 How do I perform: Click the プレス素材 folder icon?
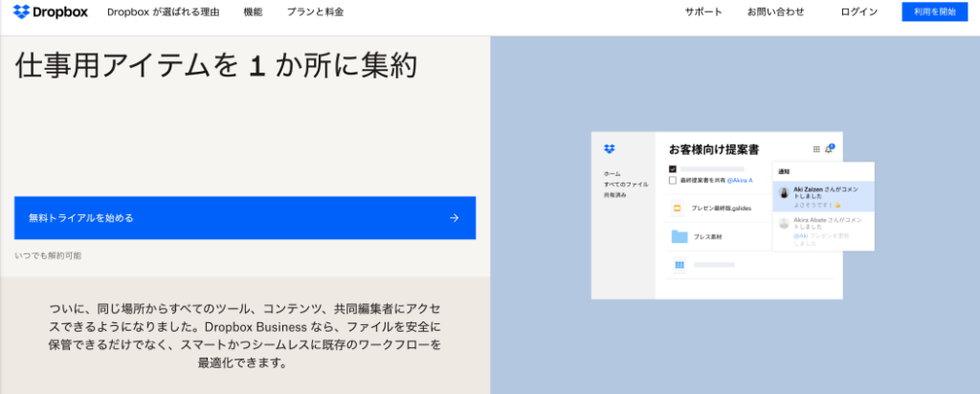[679, 236]
